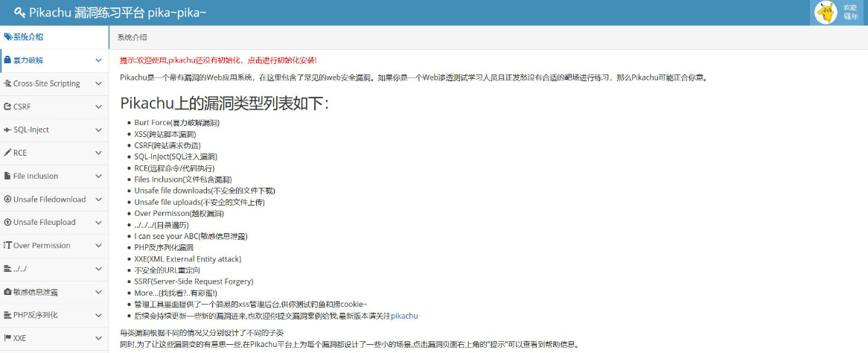This screenshot has width=868, height=353.
Task: Expand the 敏感信息泄露 chevron
Action: click(98, 292)
